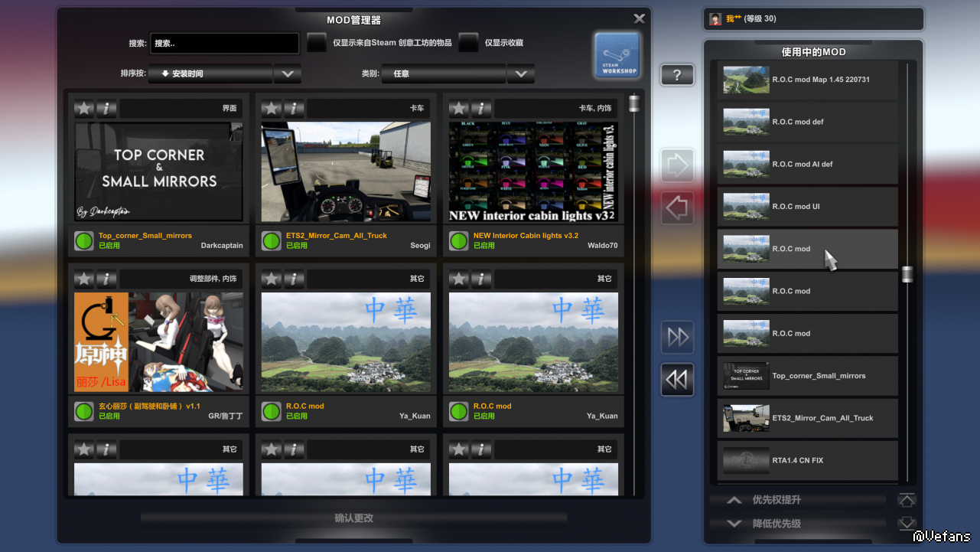This screenshot has height=552, width=980.
Task: Click the single left arrow to deactivate mod
Action: pyautogui.click(x=678, y=207)
